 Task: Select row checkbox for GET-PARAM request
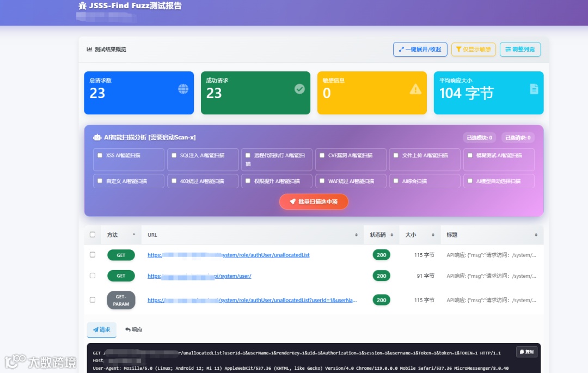point(93,299)
